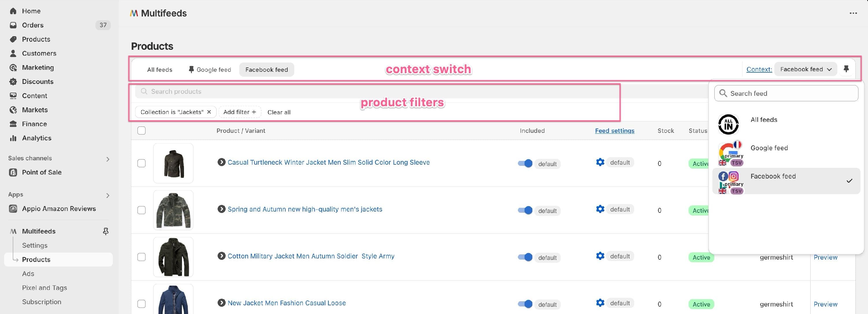Select All feeds icon in feed dropdown
Viewport: 868px width, 314px height.
point(728,124)
